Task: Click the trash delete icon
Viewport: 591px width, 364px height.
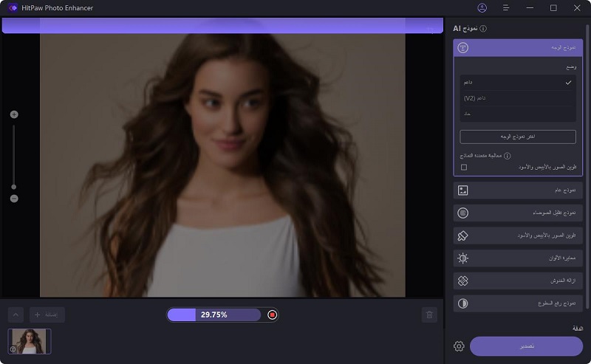Action: tap(429, 315)
